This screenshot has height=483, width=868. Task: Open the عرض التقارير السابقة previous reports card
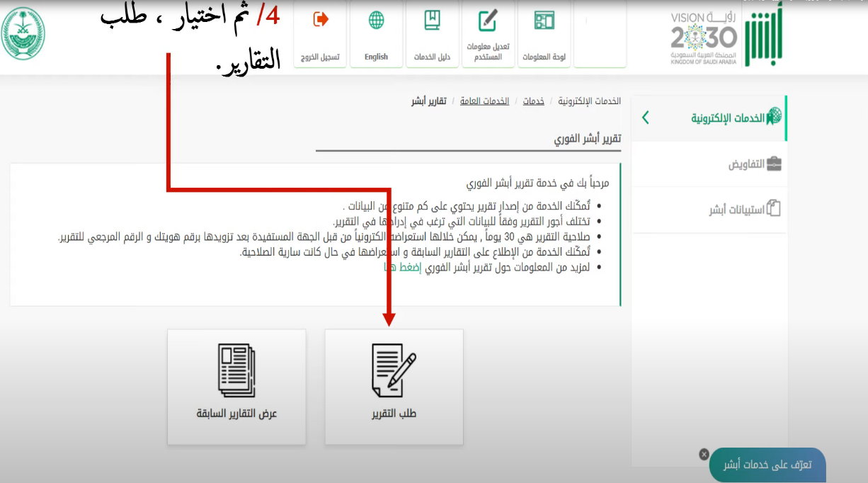236,387
